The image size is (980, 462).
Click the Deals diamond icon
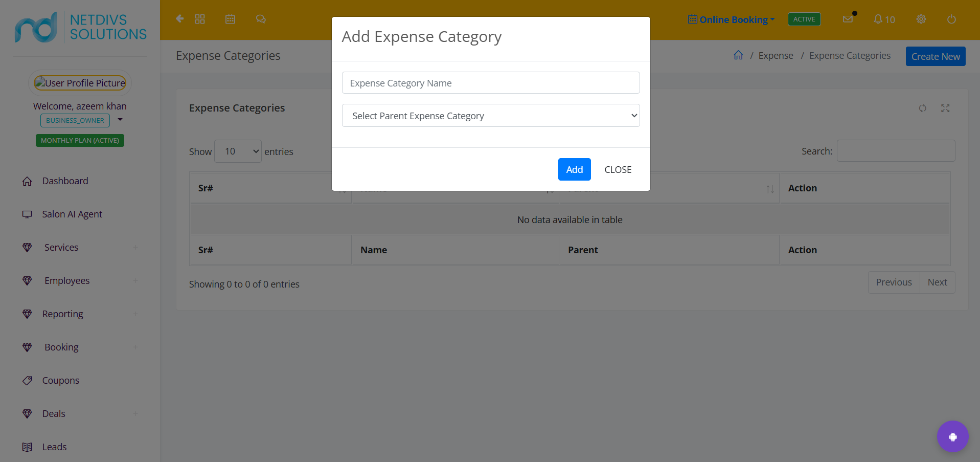point(27,414)
